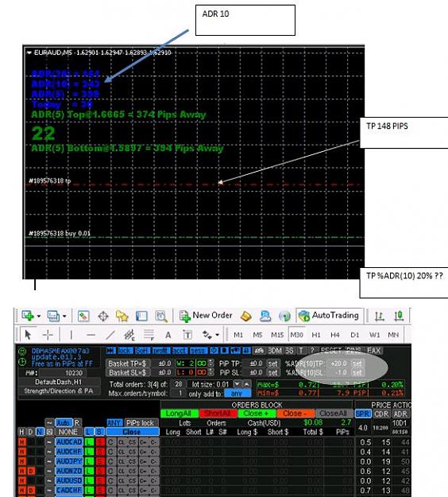Switch to the M5 timeframe
448x497 pixels.
click(257, 335)
